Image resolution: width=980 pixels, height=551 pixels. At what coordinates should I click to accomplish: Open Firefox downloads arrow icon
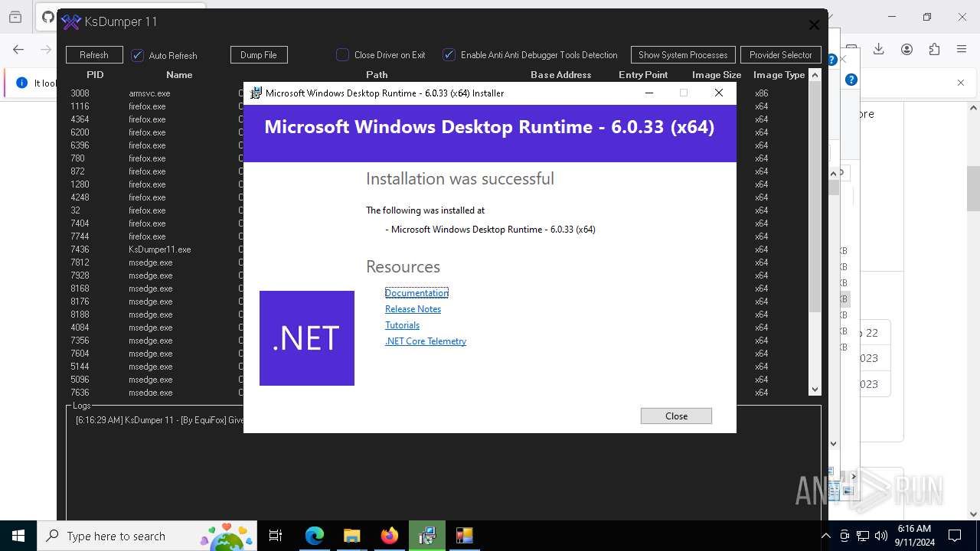879,49
